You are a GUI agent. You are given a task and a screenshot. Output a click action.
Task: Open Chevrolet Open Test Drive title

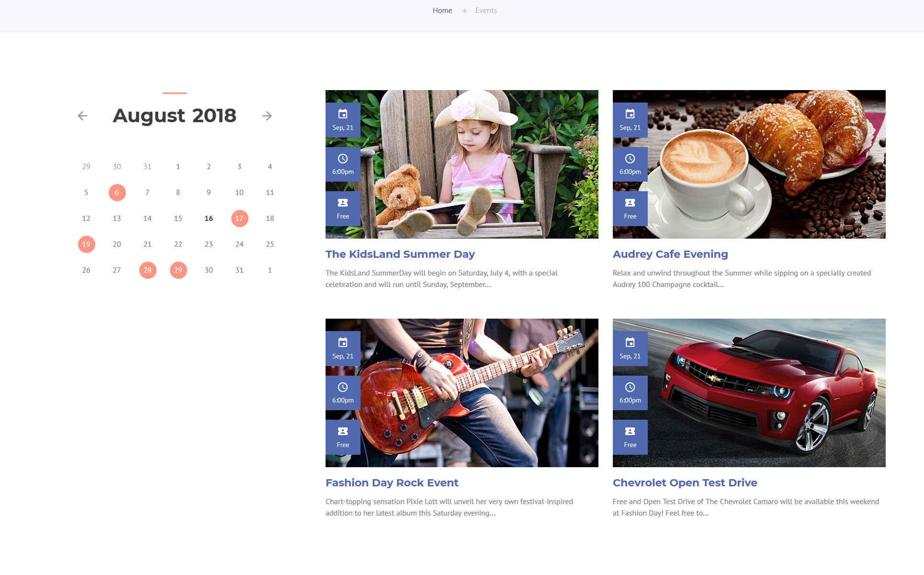click(x=685, y=483)
